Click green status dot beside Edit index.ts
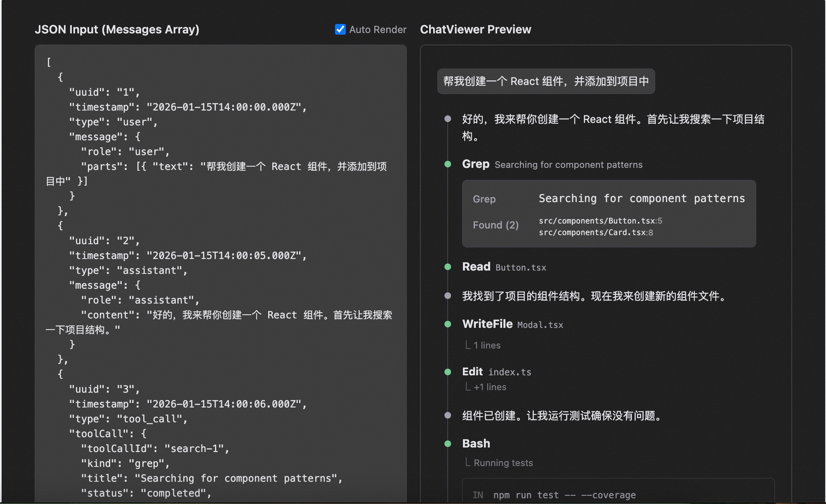The height and width of the screenshot is (504, 826). coord(448,372)
